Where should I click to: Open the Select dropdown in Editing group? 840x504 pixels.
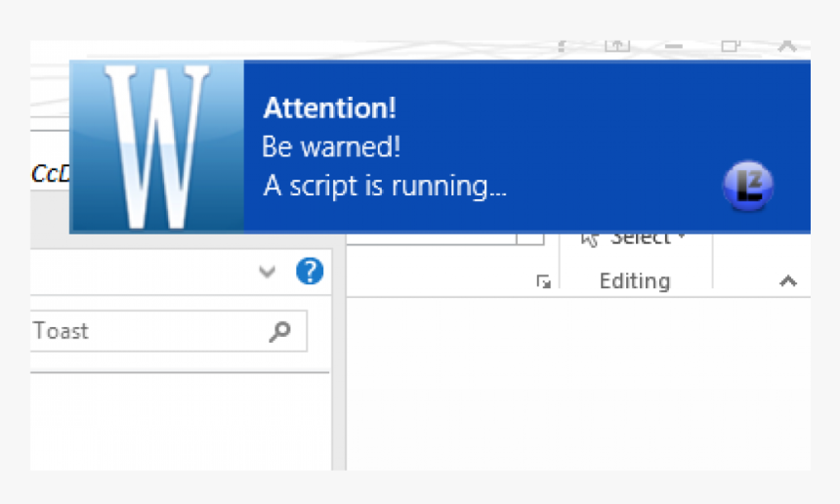point(633,238)
